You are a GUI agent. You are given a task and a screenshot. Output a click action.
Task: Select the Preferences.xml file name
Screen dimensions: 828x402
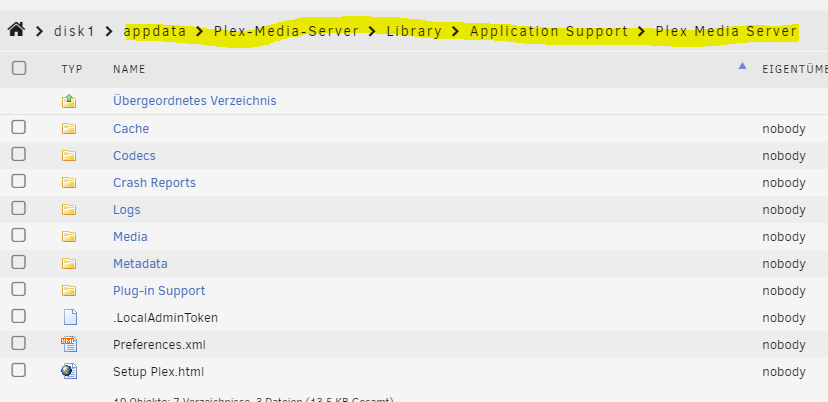pos(159,345)
